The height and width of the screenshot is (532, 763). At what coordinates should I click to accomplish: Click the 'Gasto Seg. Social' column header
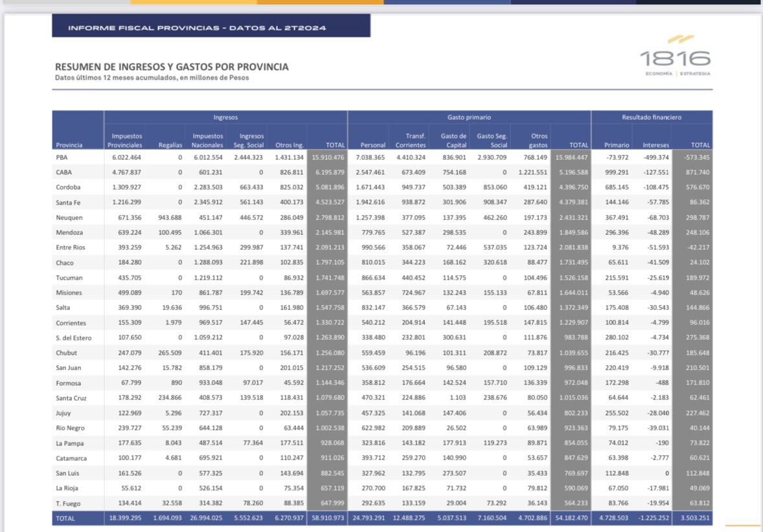pos(492,140)
